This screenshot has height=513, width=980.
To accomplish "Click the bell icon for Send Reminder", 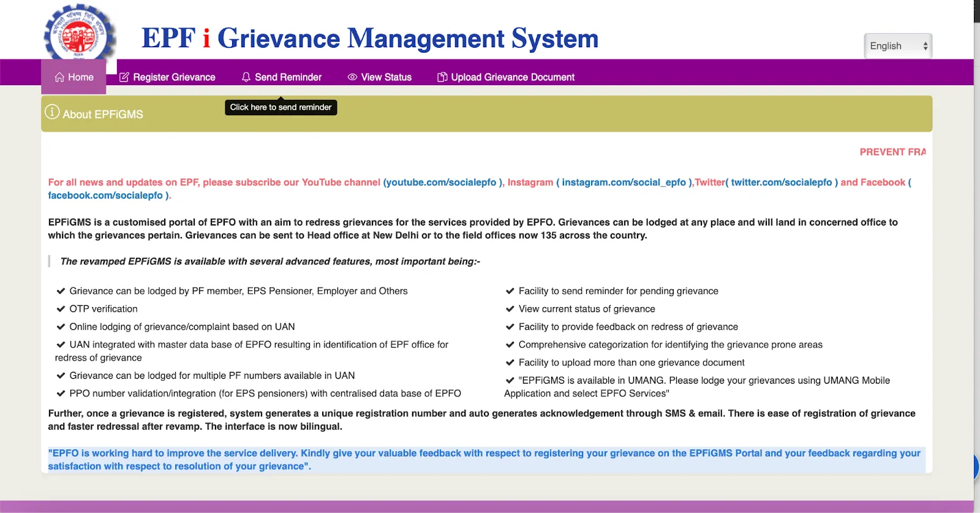I will [246, 77].
